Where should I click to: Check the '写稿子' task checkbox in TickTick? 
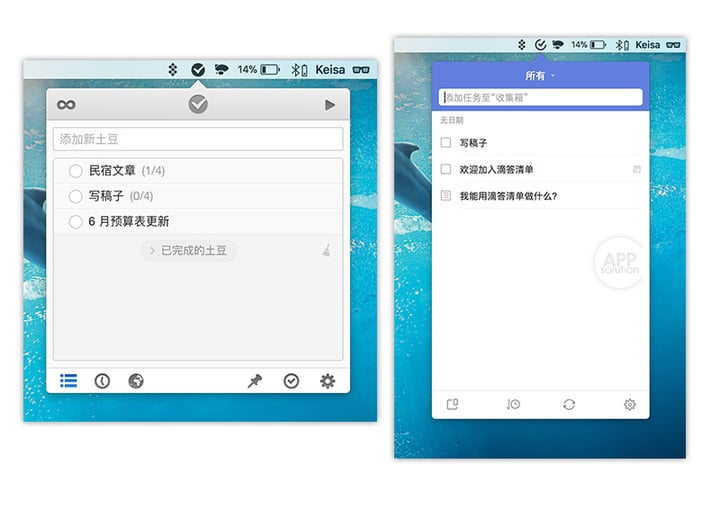pos(445,142)
